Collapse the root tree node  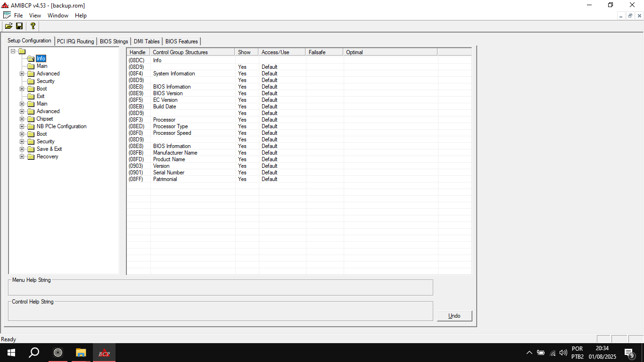pos(13,51)
